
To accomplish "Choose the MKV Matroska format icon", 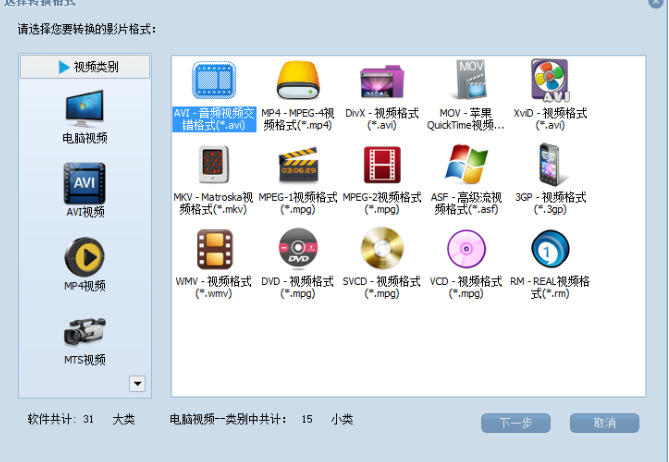I will 213,165.
